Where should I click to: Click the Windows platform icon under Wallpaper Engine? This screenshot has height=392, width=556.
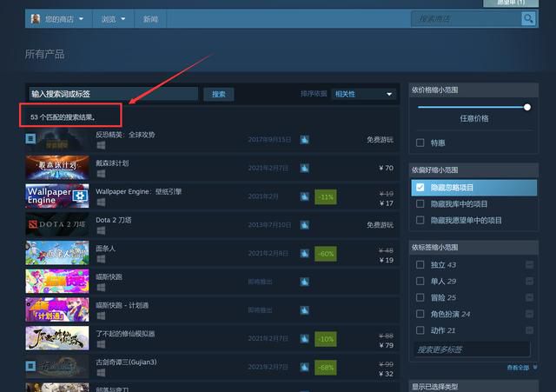point(101,202)
